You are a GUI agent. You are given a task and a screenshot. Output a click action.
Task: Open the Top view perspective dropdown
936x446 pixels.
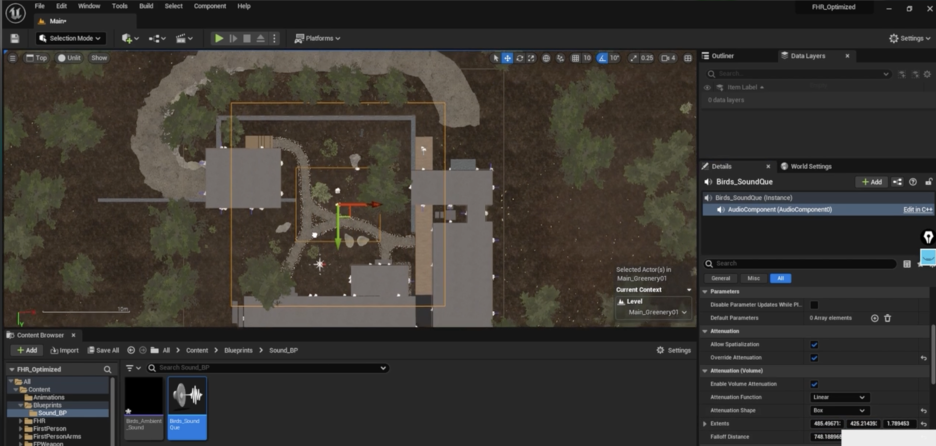point(36,58)
